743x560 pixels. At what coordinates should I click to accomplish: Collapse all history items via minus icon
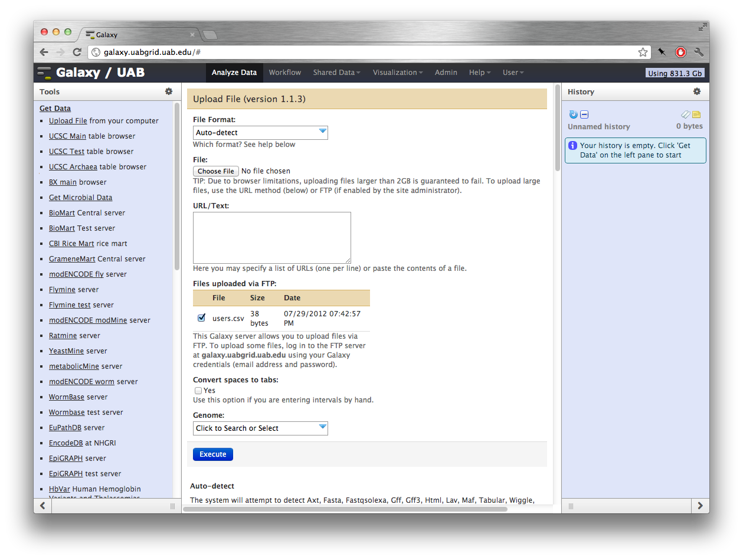tap(584, 114)
